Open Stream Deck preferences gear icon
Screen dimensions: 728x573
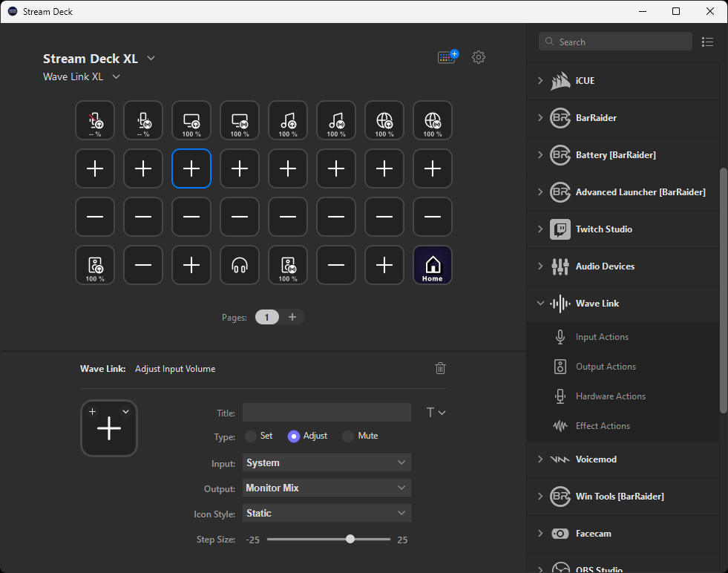coord(479,57)
